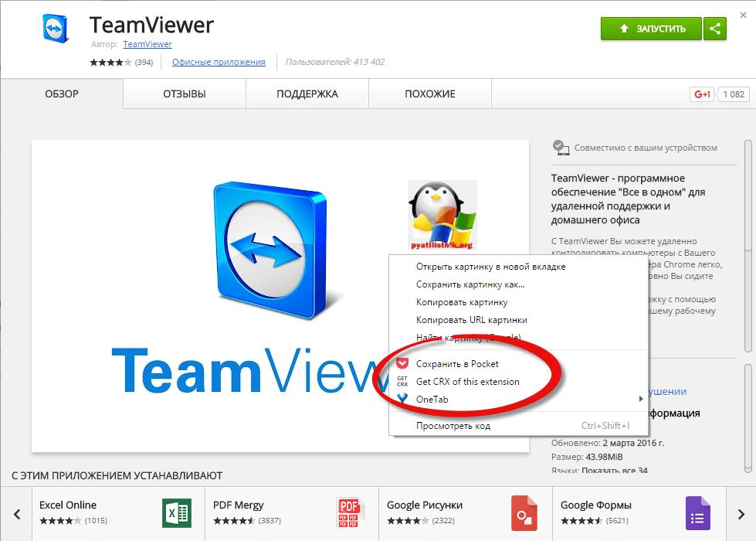Open the Офисные приложения category link
The height and width of the screenshot is (541, 756).
click(219, 62)
